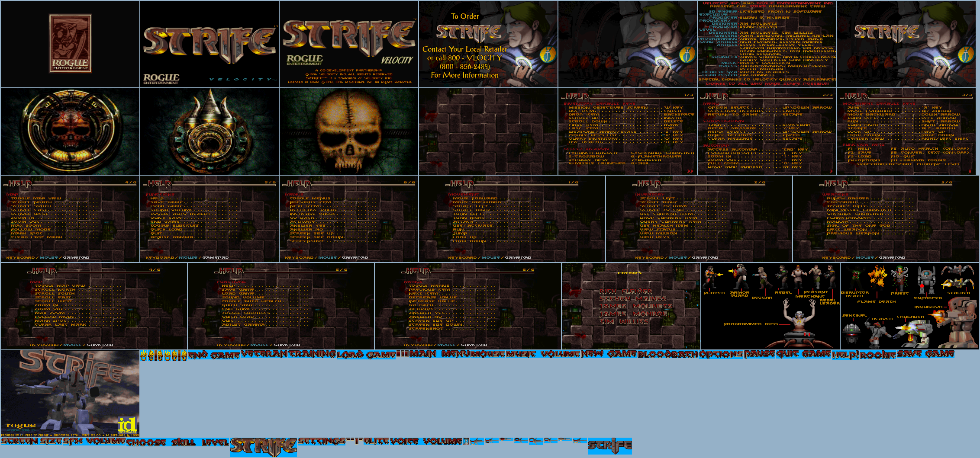Select the VOICE VOLUME label
980x458 pixels.
click(x=426, y=441)
